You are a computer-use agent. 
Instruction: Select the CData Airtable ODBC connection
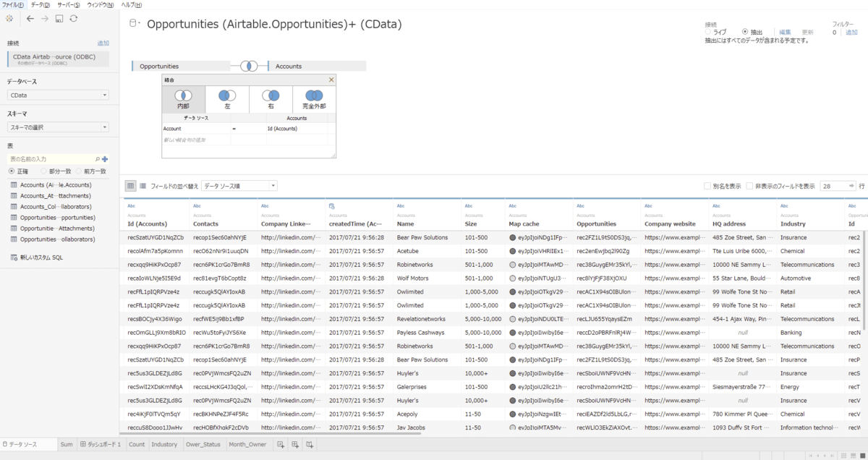(58, 59)
